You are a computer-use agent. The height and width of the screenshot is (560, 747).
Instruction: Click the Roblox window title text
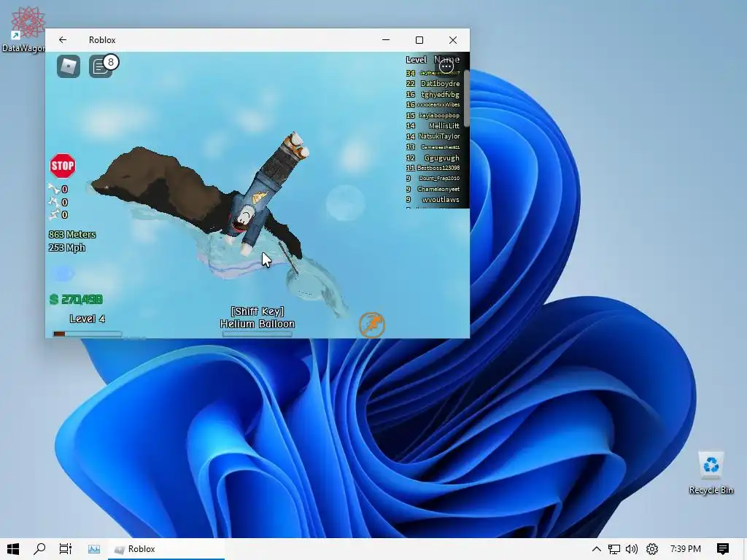point(102,40)
